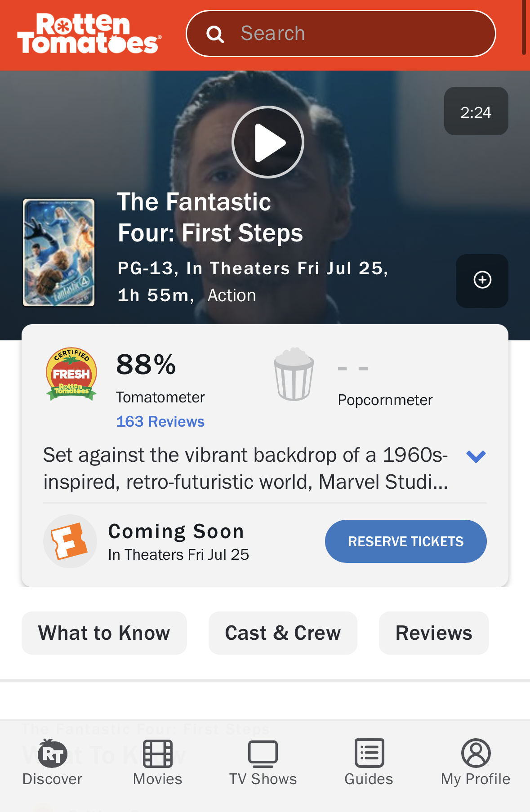Image resolution: width=530 pixels, height=812 pixels.
Task: Expand the movie synopsis with chevron
Action: (476, 456)
